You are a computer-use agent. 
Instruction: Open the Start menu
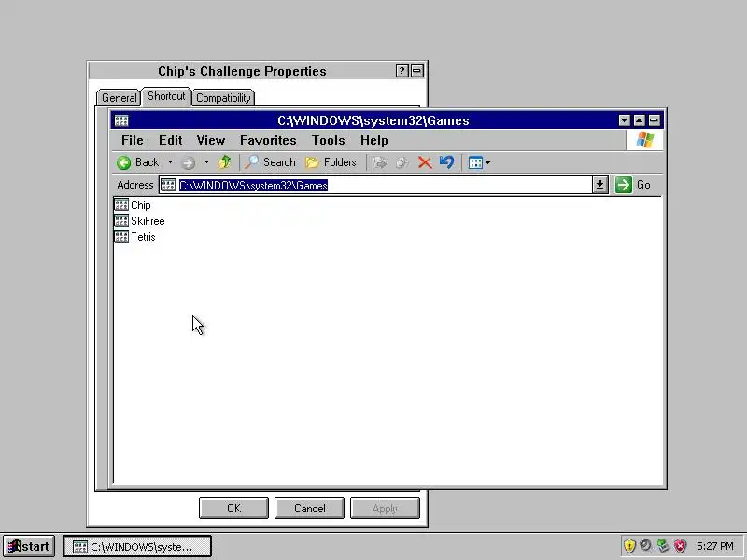[x=29, y=546]
